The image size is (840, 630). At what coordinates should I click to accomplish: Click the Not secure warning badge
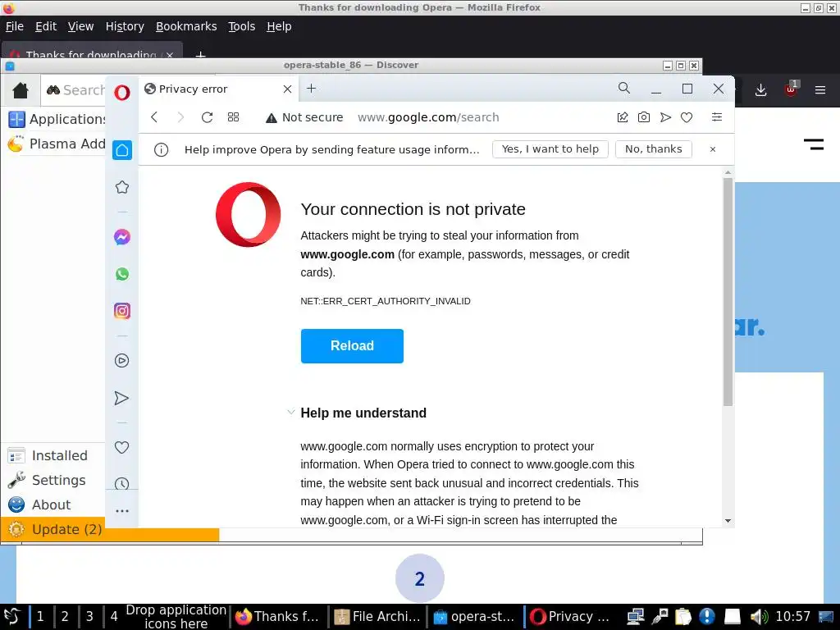click(304, 117)
